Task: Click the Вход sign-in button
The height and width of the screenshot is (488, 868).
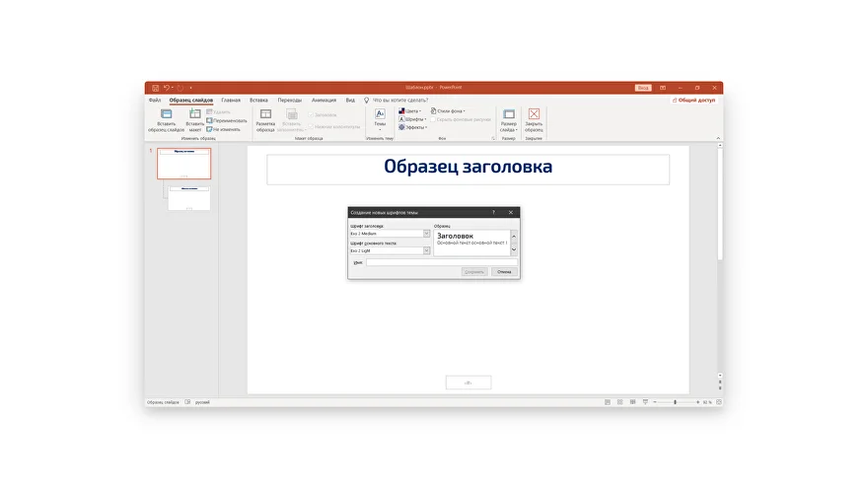Action: click(x=643, y=88)
